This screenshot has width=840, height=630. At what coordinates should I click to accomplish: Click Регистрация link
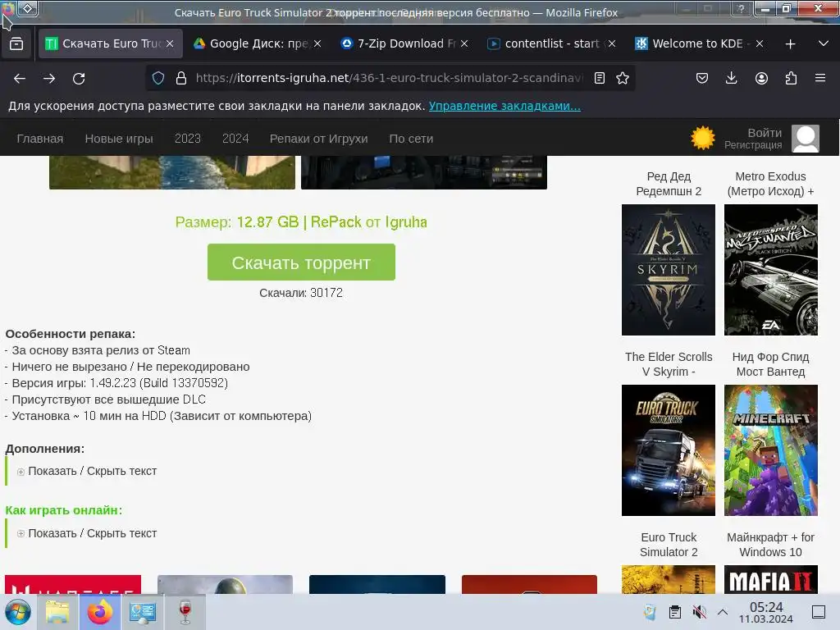pos(753,145)
